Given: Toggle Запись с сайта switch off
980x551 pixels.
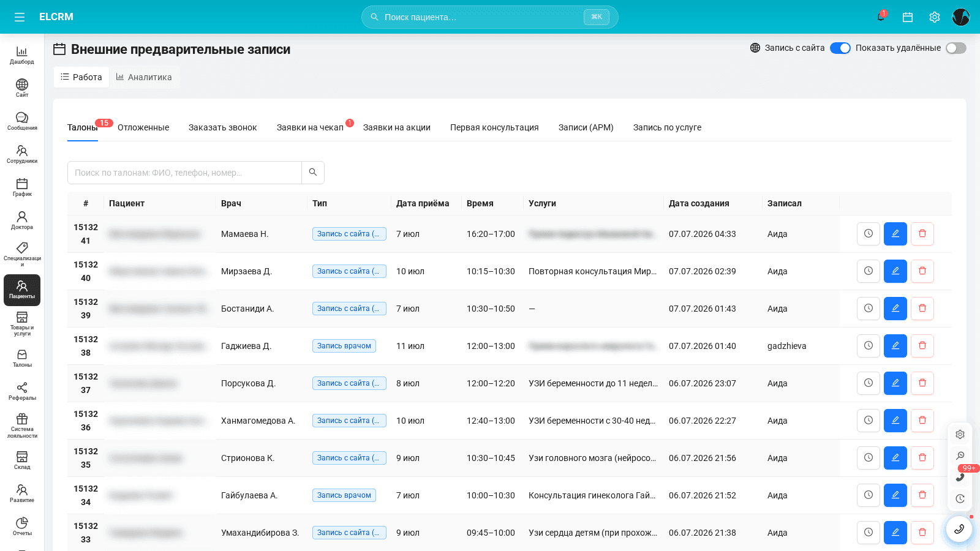Looking at the screenshot, I should 840,48.
